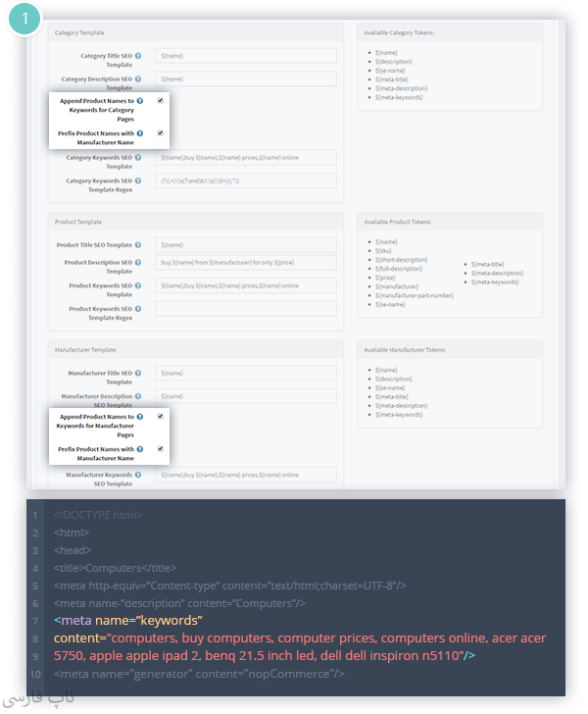Click help icon beside Category Title SEO Template
588x714 pixels.
[138, 57]
